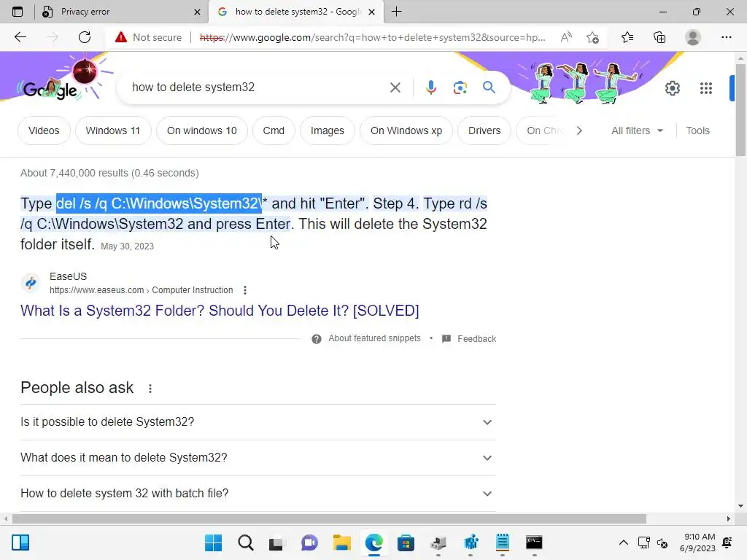Screen dimensions: 747x560
Task: Open taskbar Search
Action: tap(246, 542)
